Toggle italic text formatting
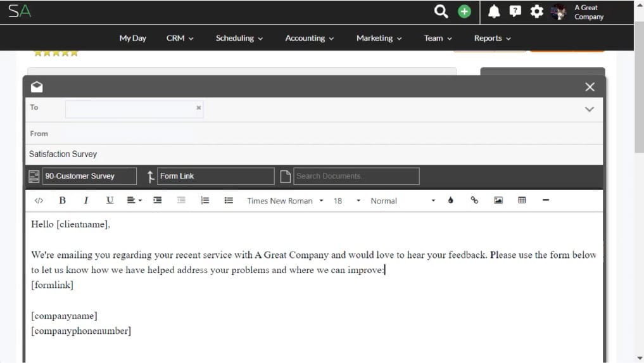The width and height of the screenshot is (644, 363). click(x=85, y=200)
